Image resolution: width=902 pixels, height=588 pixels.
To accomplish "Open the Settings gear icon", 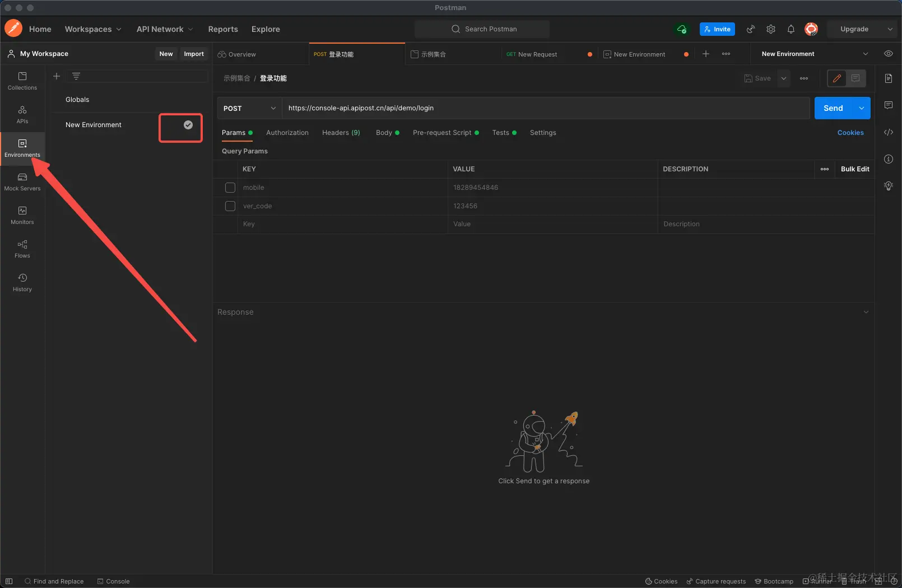I will click(771, 29).
